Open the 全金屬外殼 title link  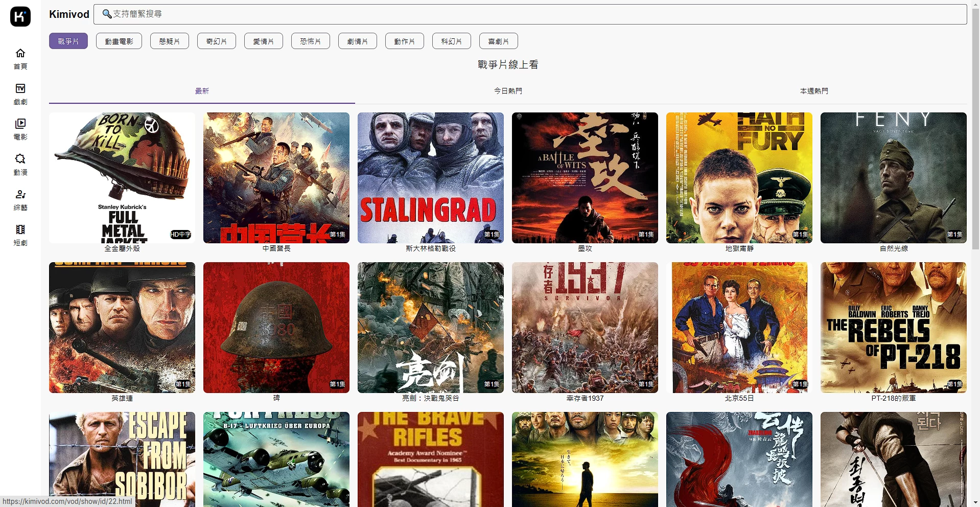[122, 248]
